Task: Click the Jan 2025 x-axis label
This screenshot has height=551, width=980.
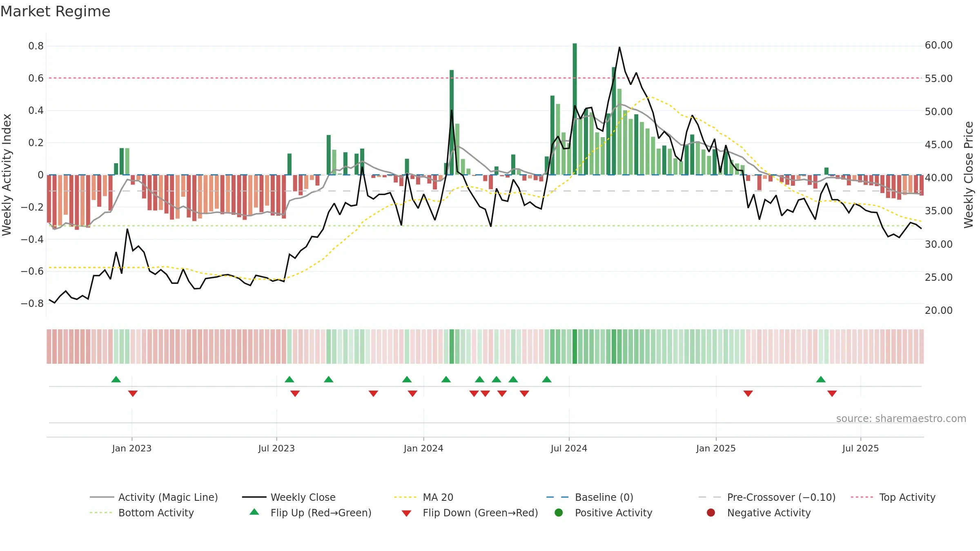Action: [x=716, y=448]
